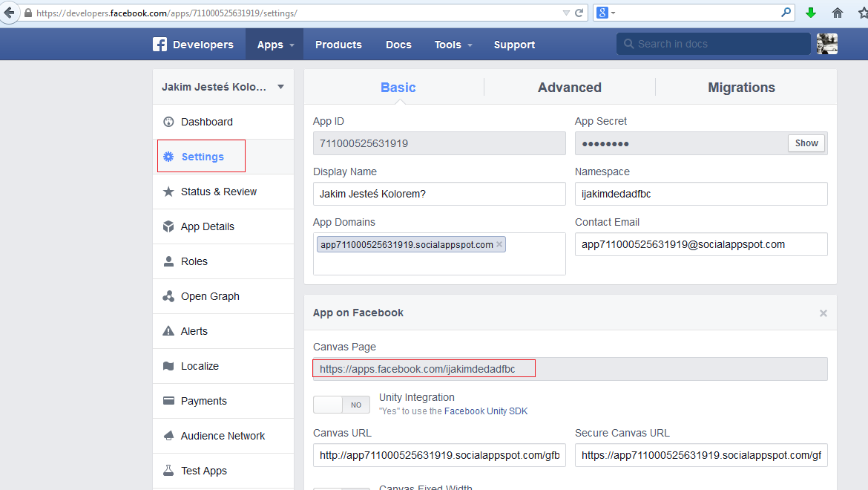Click the App ID field
This screenshot has width=868, height=490.
[x=439, y=143]
